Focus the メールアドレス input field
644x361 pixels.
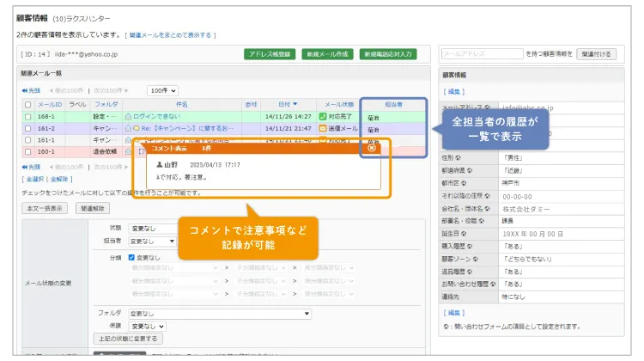(x=483, y=54)
